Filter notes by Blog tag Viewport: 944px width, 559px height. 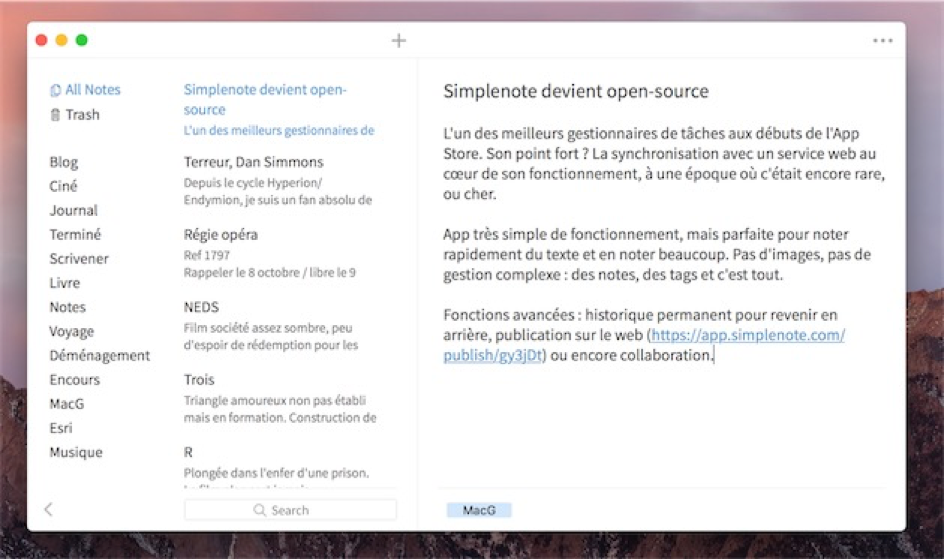click(x=64, y=162)
